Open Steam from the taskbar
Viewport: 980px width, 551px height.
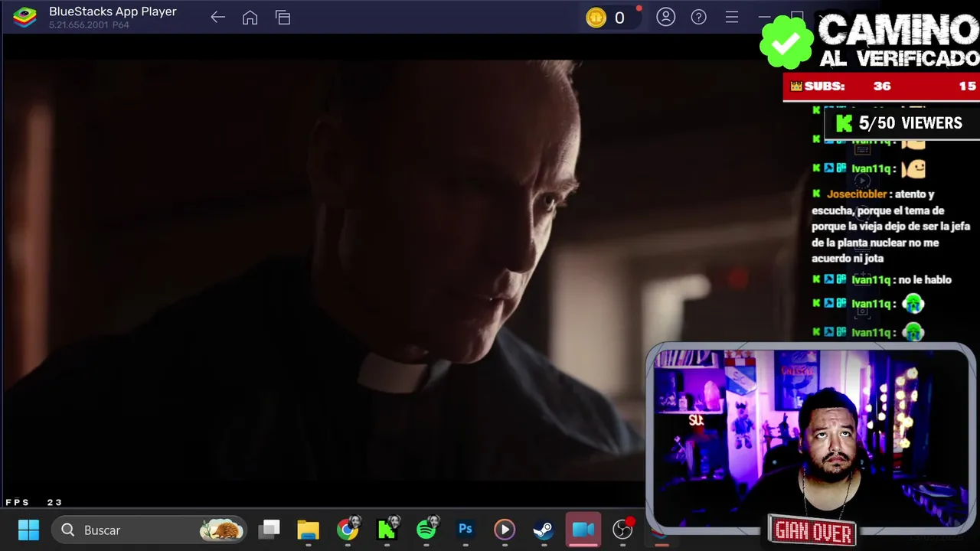(x=544, y=530)
